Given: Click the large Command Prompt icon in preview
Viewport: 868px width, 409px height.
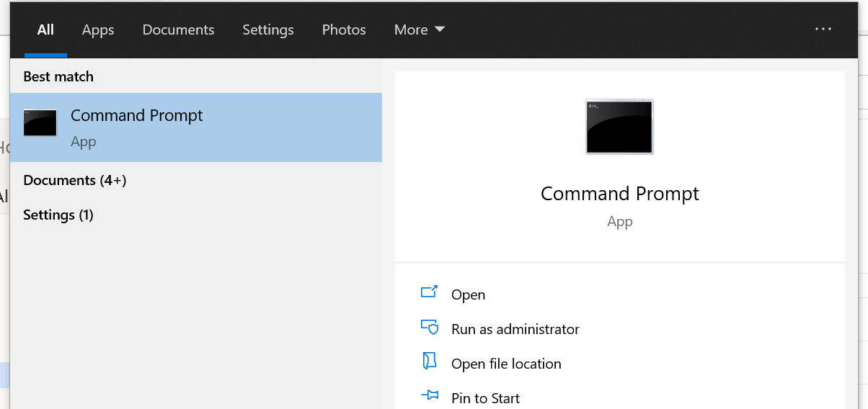Looking at the screenshot, I should (x=619, y=127).
